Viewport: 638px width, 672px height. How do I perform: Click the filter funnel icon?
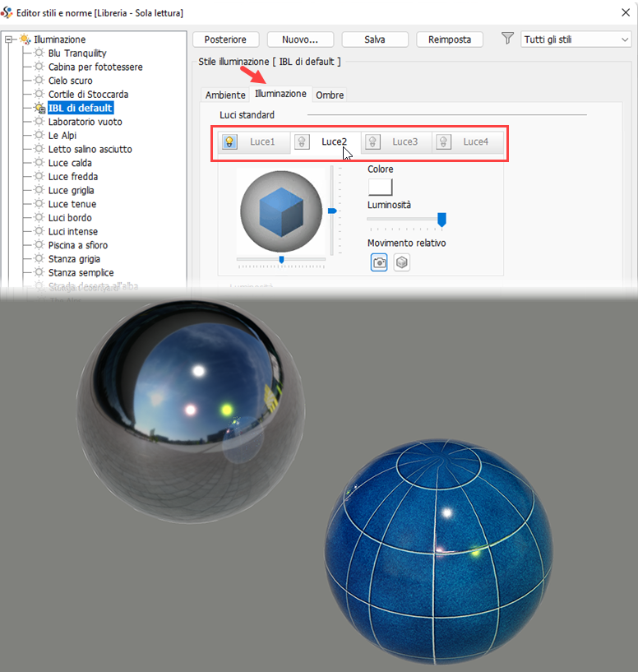click(507, 39)
